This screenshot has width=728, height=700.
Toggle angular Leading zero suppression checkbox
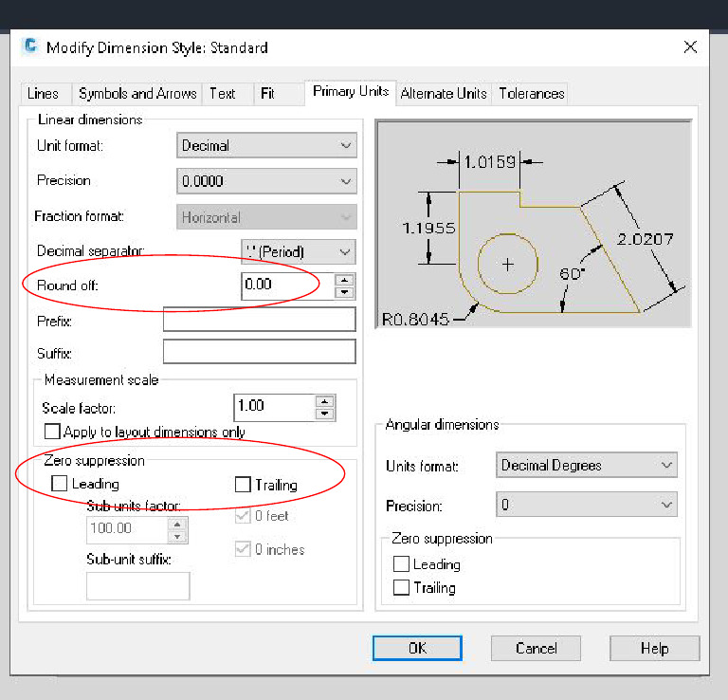(401, 564)
